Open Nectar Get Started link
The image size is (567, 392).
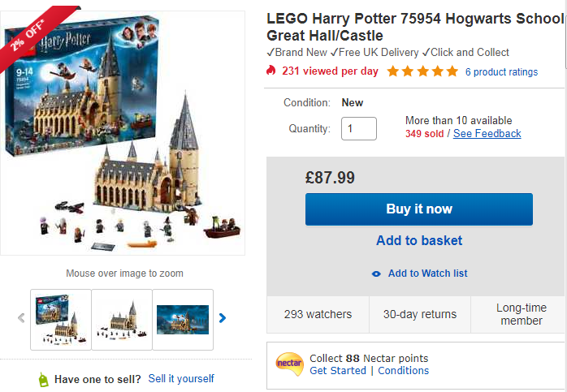(338, 370)
